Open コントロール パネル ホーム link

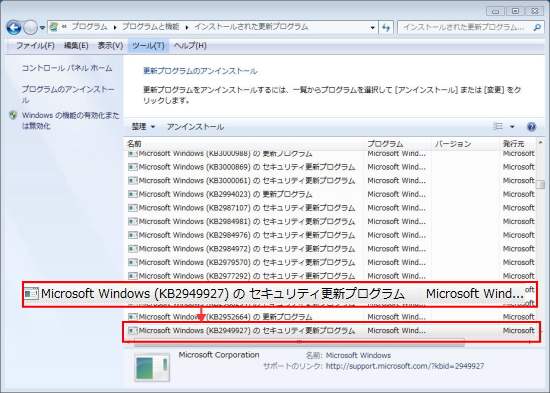pos(67,68)
